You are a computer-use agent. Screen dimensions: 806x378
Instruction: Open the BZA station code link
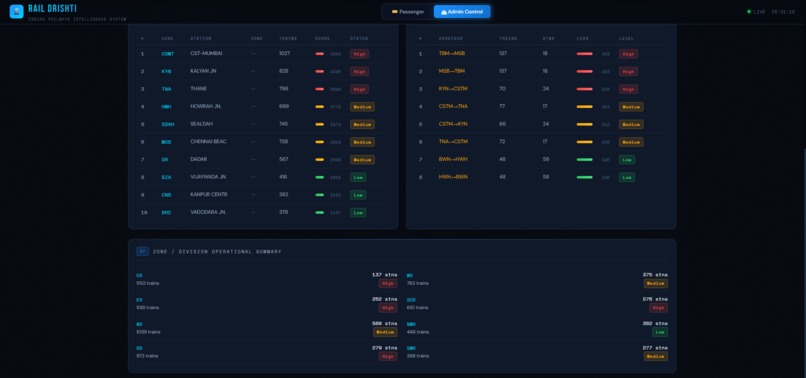166,177
